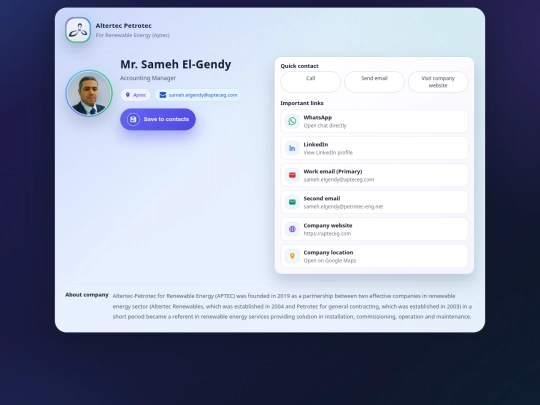Viewport: 540px width, 405px height.
Task: Click the Aptec location chip
Action: click(x=136, y=95)
